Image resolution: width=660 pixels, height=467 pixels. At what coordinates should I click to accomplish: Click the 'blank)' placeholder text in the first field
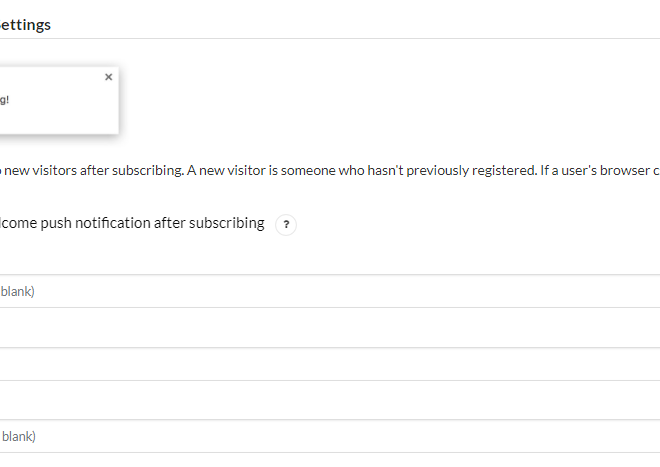(x=17, y=291)
